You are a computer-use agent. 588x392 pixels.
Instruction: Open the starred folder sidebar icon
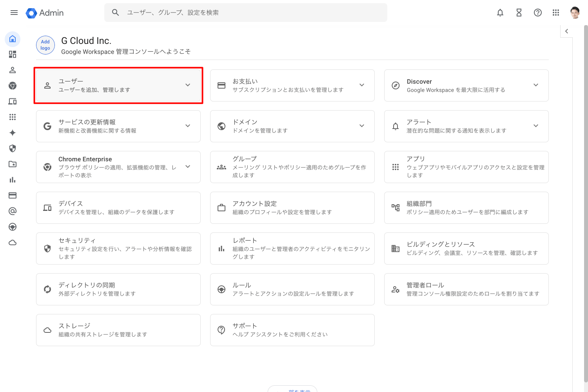13,164
